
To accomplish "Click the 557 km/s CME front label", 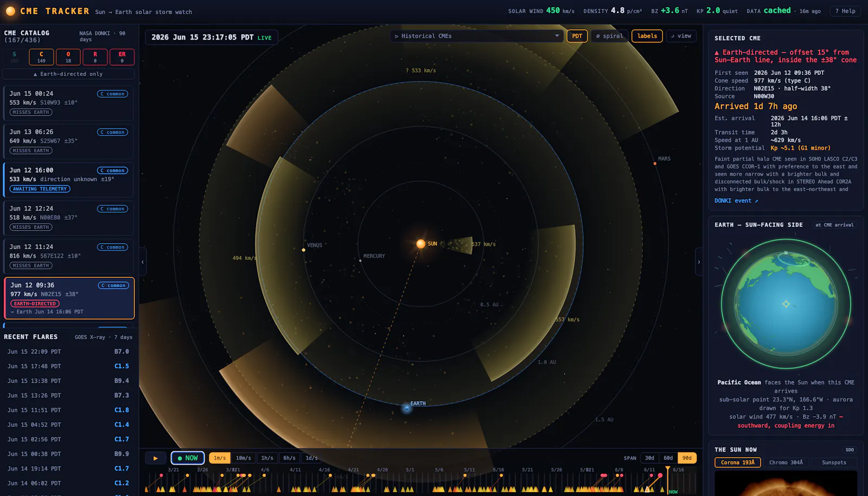I will tap(567, 320).
